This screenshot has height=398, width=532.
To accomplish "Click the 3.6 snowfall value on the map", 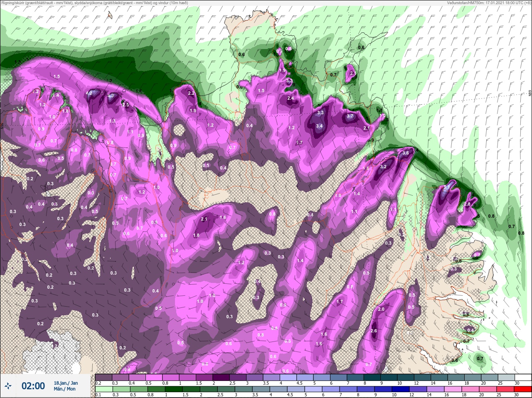I will (406, 153).
